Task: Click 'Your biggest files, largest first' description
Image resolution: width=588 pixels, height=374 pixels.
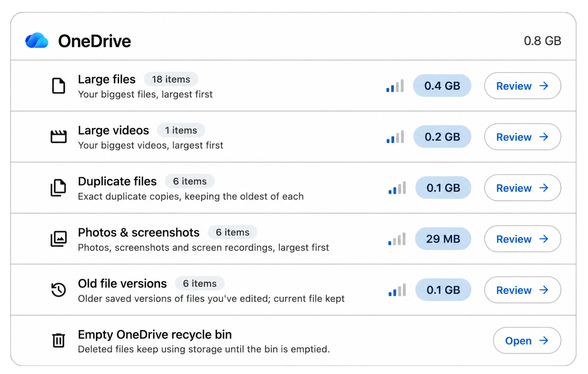Action: click(145, 94)
